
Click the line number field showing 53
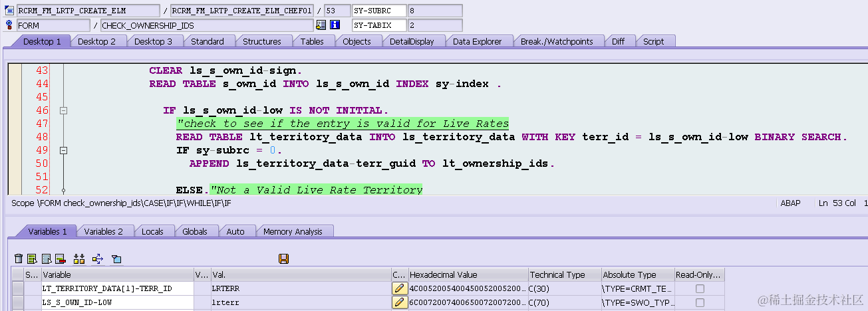click(336, 11)
